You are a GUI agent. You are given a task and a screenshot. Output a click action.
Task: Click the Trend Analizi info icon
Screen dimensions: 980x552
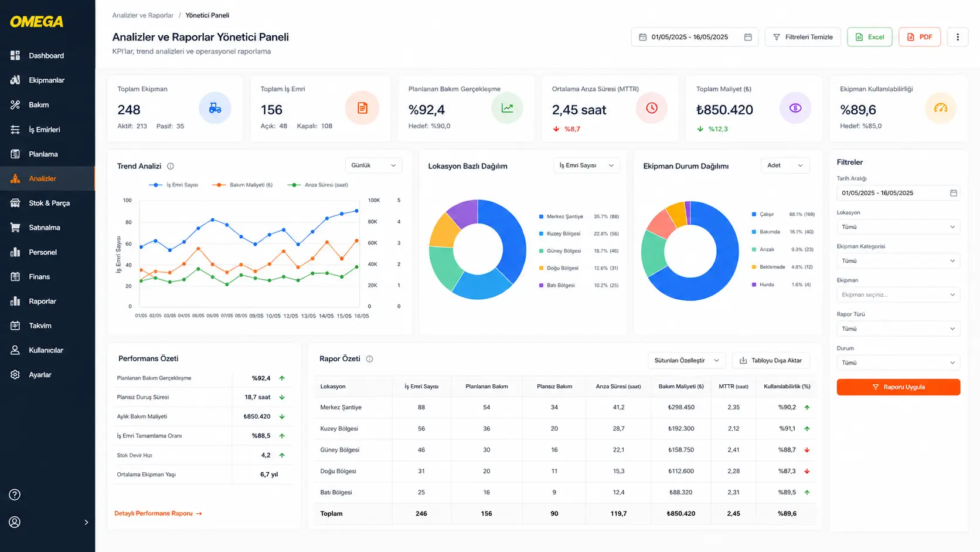click(171, 166)
